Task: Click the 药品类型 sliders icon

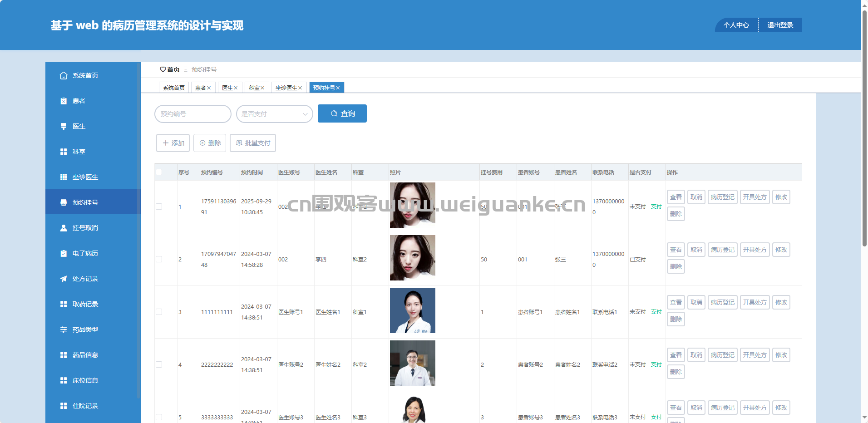Action: point(64,330)
